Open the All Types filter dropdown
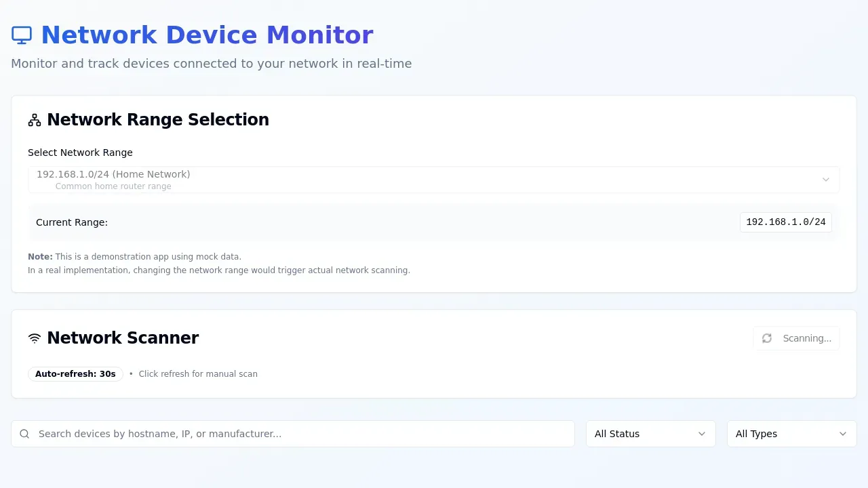This screenshot has height=488, width=868. click(x=791, y=434)
